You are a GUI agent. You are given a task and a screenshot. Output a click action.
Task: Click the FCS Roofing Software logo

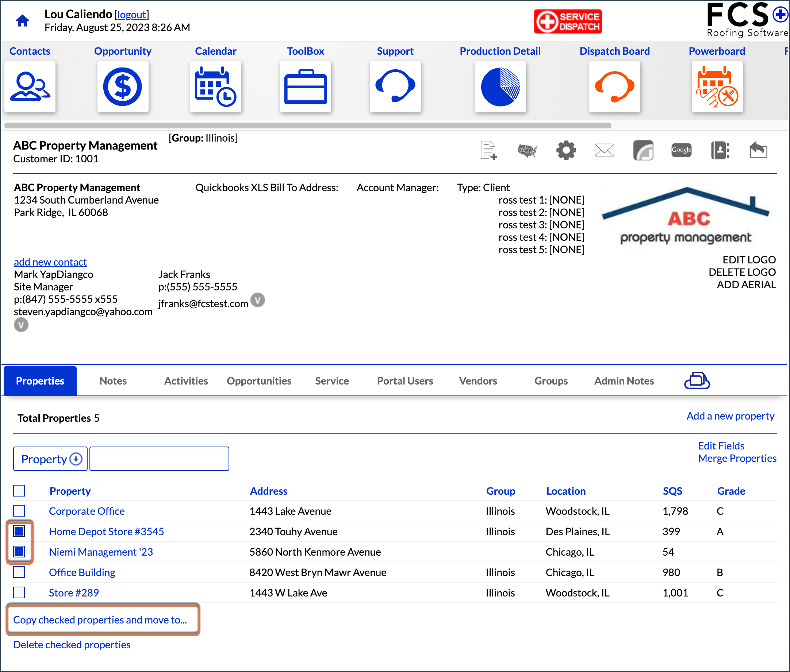click(x=747, y=20)
